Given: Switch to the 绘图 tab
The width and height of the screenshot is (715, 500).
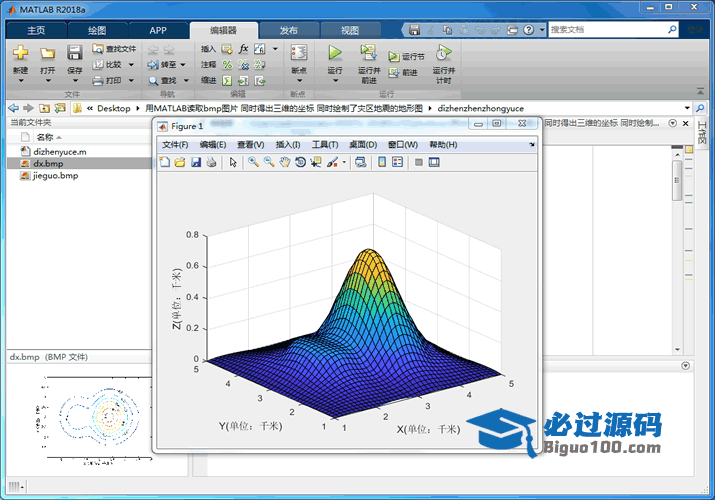Looking at the screenshot, I should (97, 31).
